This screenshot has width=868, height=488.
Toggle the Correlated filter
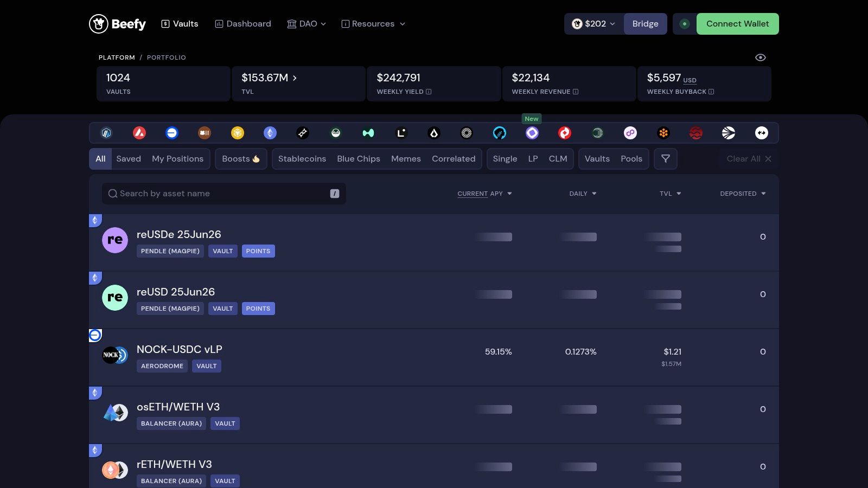[x=454, y=159]
